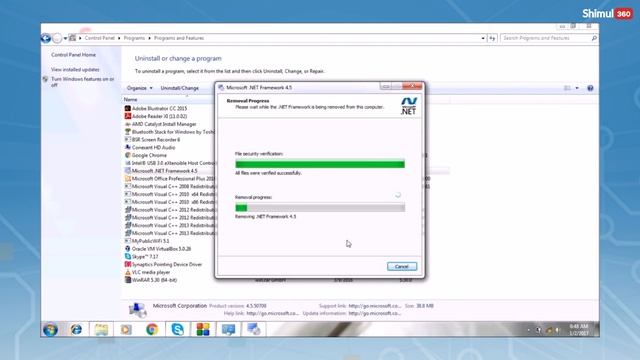Open the Windows Start menu
Image resolution: width=640 pixels, height=360 pixels.
tap(51, 329)
